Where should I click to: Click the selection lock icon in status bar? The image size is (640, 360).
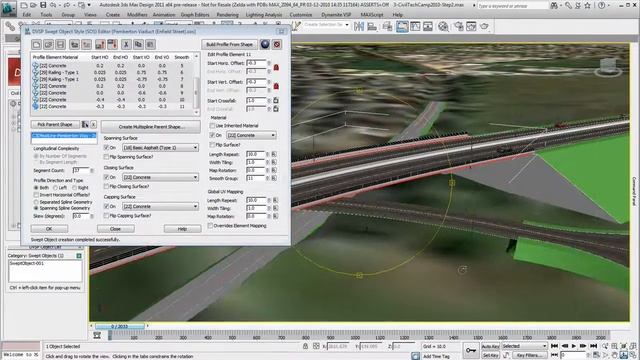(305, 346)
